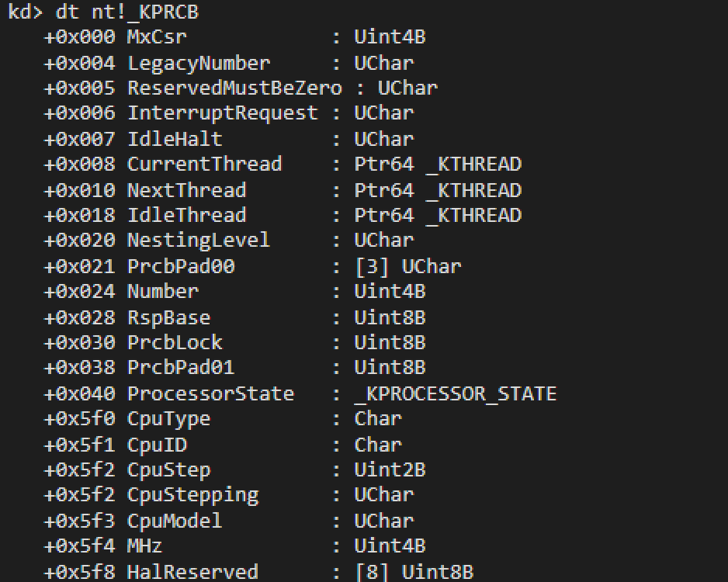728x582 pixels.
Task: Click the ReservedMustBeZero field name
Action: pyautogui.click(x=234, y=88)
